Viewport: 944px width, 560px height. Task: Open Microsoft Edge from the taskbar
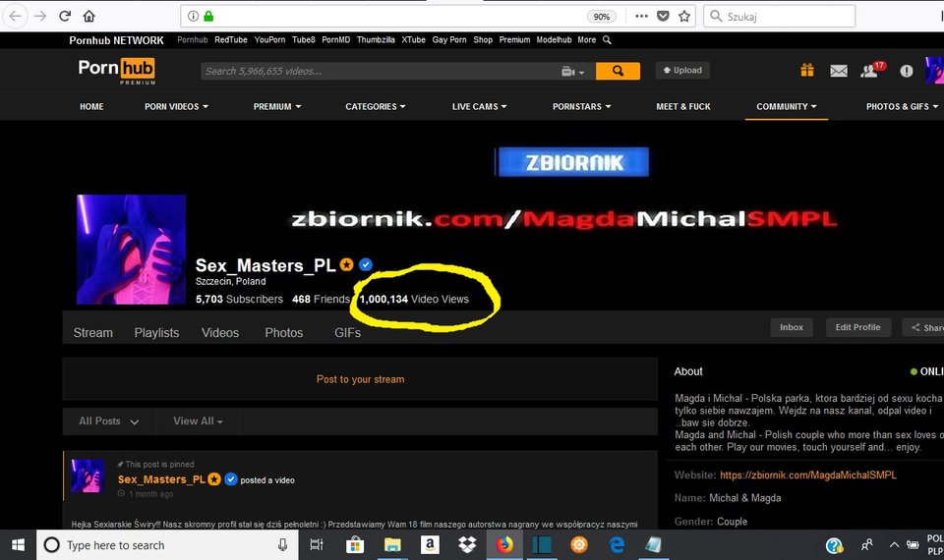point(617,545)
